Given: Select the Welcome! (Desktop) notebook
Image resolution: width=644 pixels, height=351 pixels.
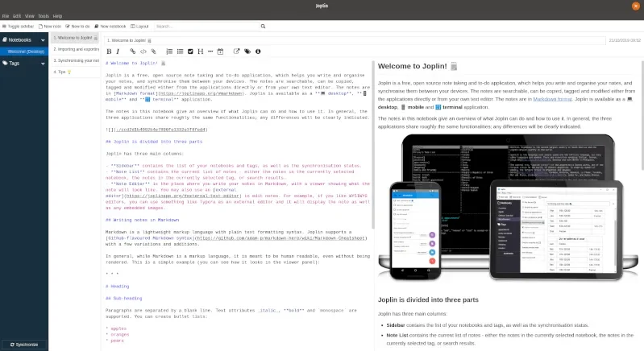Looking at the screenshot, I should click(24, 52).
